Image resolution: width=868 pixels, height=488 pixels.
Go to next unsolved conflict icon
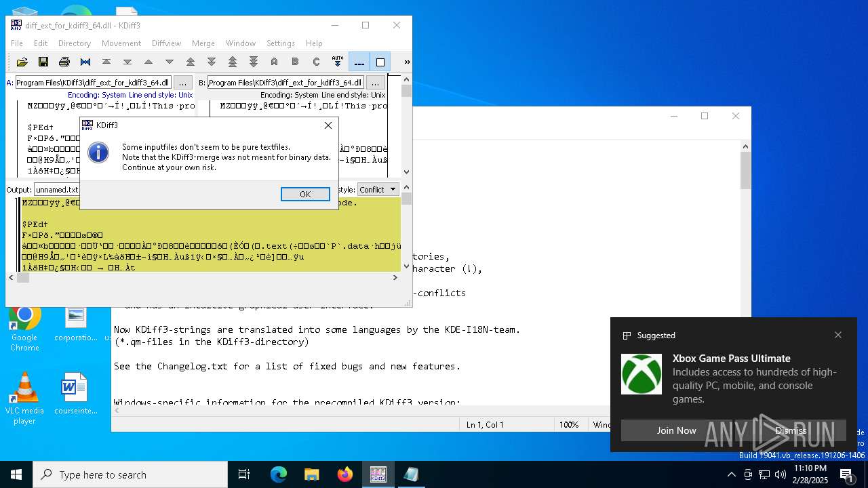[x=254, y=62]
